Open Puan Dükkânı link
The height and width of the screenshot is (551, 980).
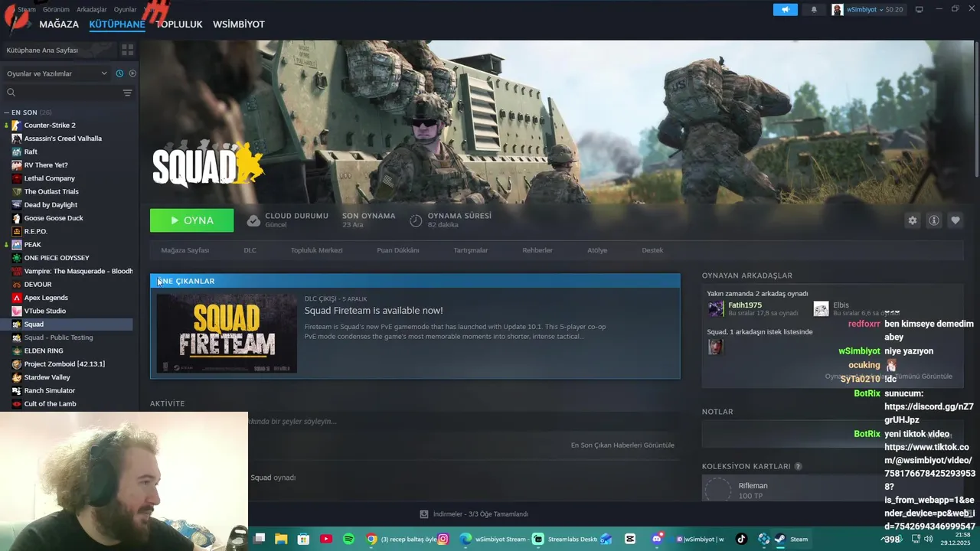pos(398,250)
